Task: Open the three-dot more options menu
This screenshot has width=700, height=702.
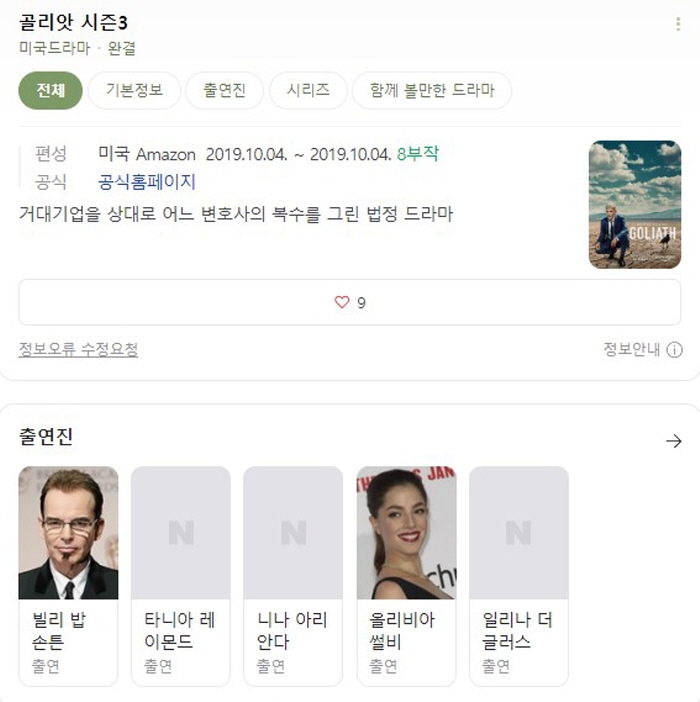Action: 678,24
